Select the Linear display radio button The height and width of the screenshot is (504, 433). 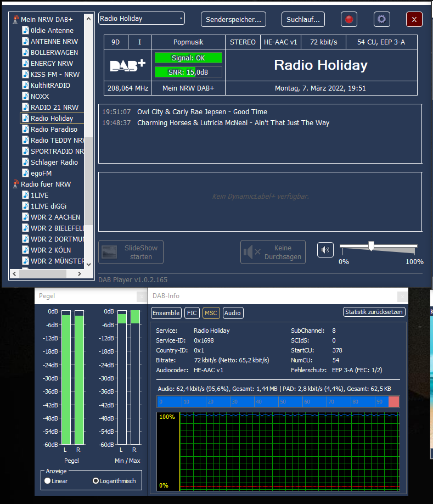click(48, 481)
